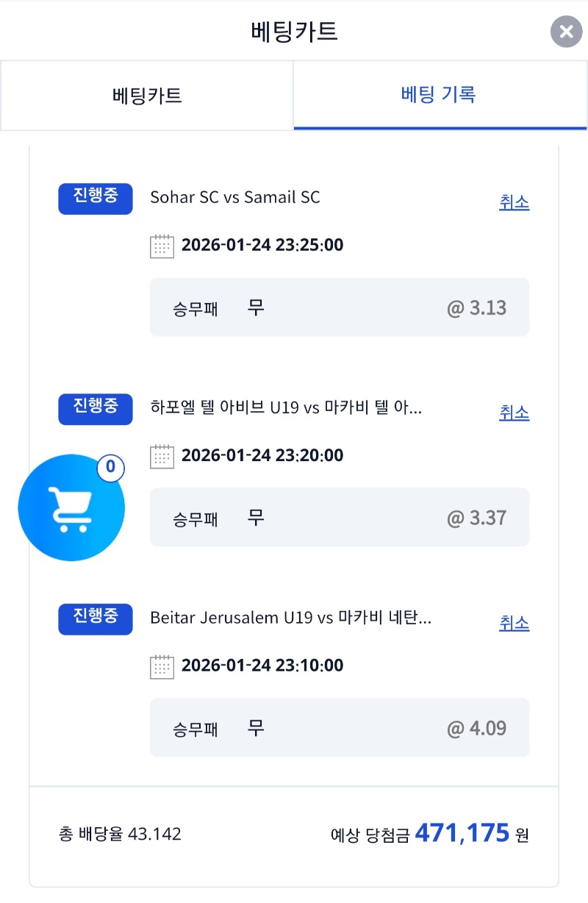Image resolution: width=588 pixels, height=903 pixels.
Task: Select the 베팅 기록 tab
Action: point(439,95)
